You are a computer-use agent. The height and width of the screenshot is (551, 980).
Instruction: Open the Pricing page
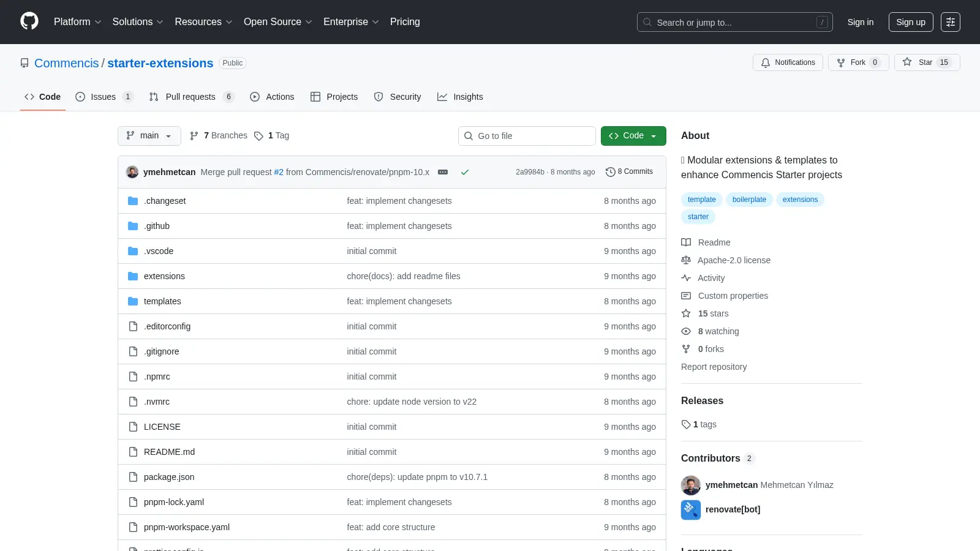coord(405,22)
